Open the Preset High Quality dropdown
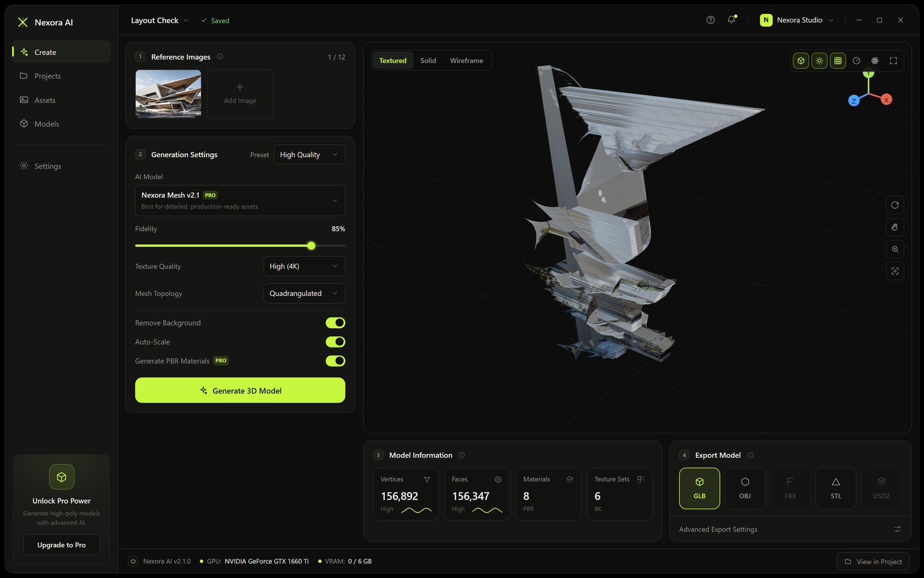The height and width of the screenshot is (578, 924). 309,154
